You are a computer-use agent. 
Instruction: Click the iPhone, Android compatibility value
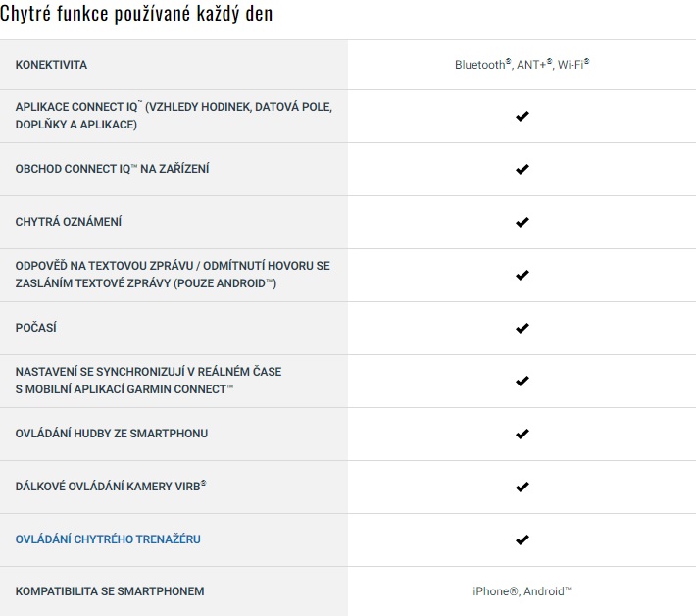tap(522, 591)
